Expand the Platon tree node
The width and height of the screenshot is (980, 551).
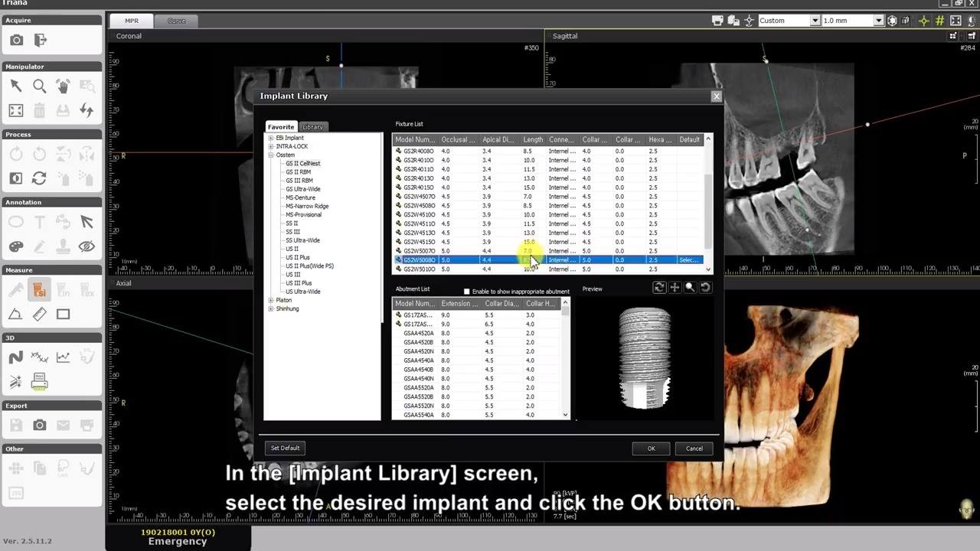click(x=271, y=301)
